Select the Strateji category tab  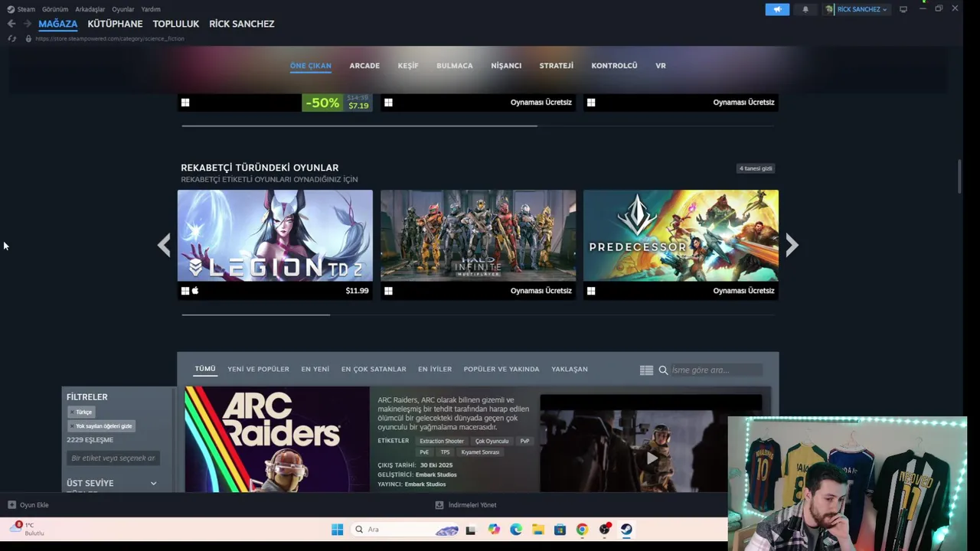[557, 66]
